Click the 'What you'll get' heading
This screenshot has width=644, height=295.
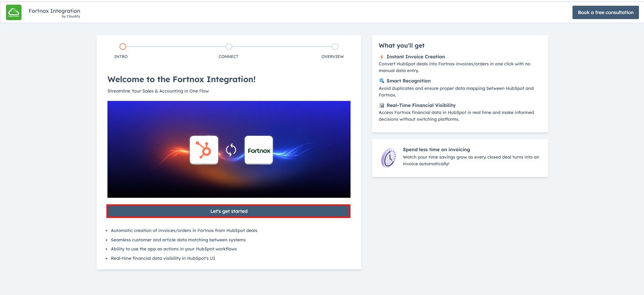[x=402, y=46]
